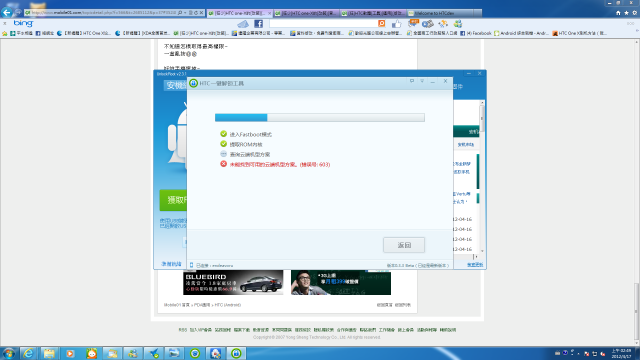
Task: Click the bottom-left link in the UnlockRoot window
Action: (171, 264)
